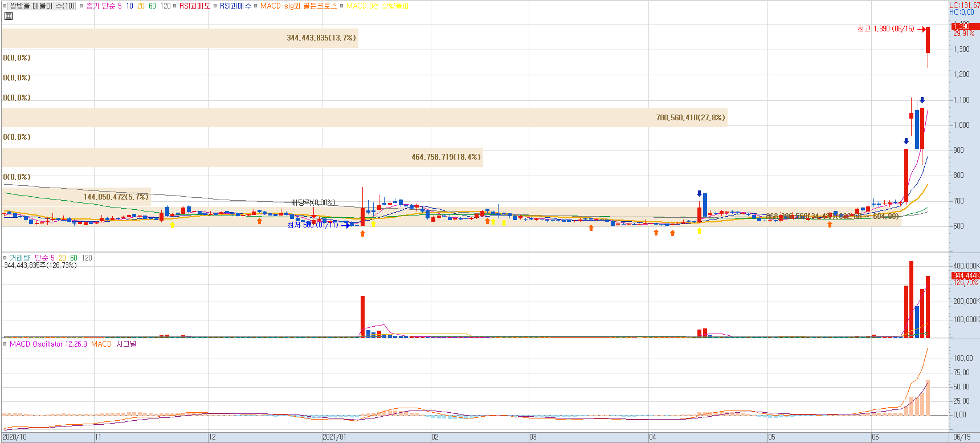Click the MACD Oscillator 12,26,9 label
This screenshot has height=443, width=980.
(48, 344)
